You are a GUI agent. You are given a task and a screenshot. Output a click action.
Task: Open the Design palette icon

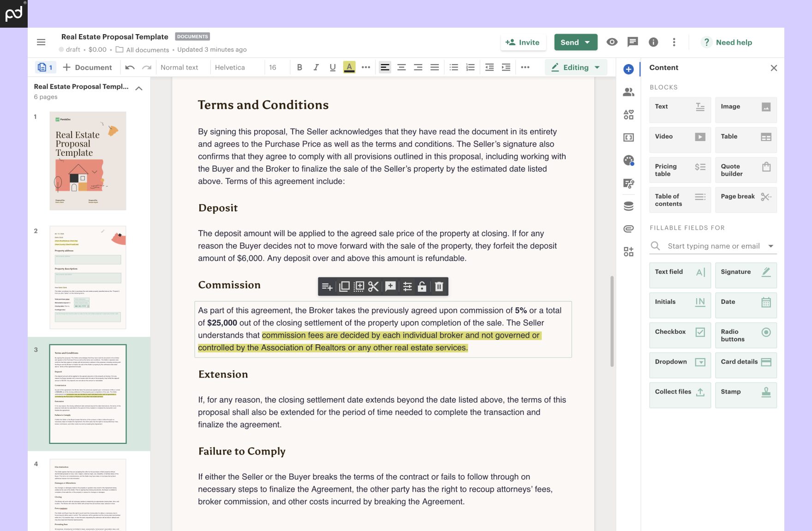coord(628,160)
